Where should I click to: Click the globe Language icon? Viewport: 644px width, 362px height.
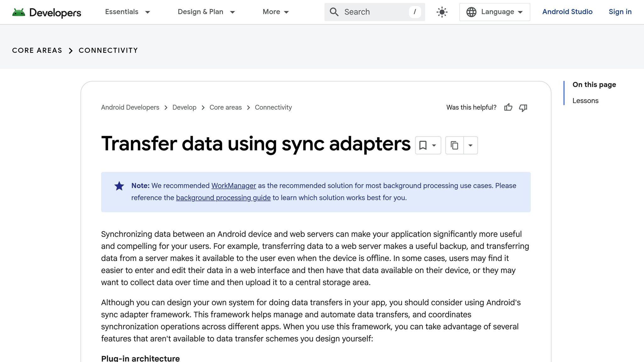click(x=471, y=12)
